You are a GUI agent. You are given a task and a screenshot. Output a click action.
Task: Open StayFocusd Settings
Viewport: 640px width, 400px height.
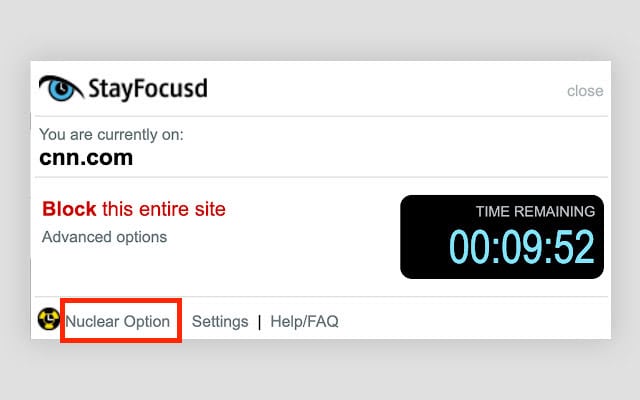220,321
